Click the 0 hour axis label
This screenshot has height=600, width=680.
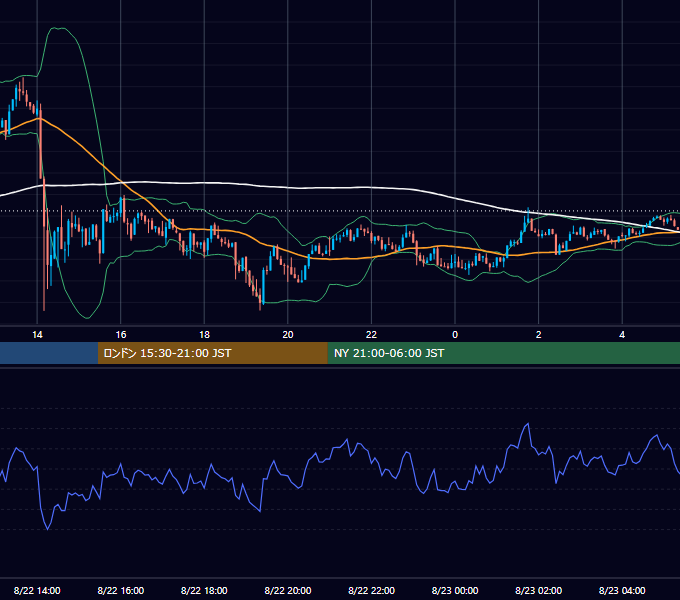[455, 335]
